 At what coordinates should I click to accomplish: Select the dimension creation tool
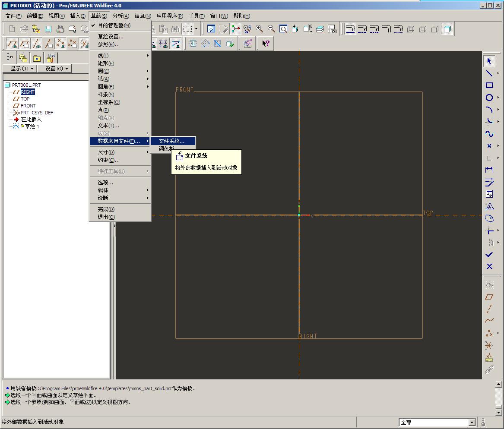point(489,170)
